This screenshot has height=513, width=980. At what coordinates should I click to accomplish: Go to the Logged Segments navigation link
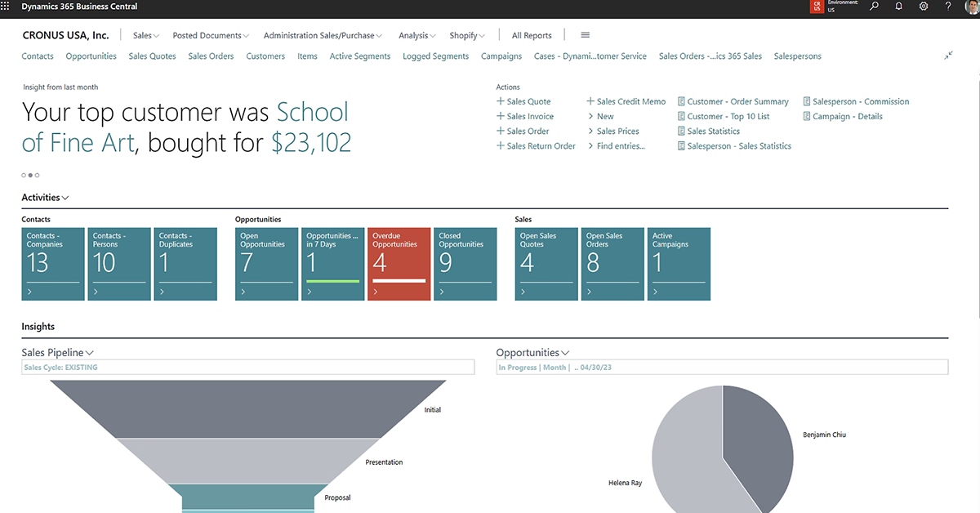(435, 56)
